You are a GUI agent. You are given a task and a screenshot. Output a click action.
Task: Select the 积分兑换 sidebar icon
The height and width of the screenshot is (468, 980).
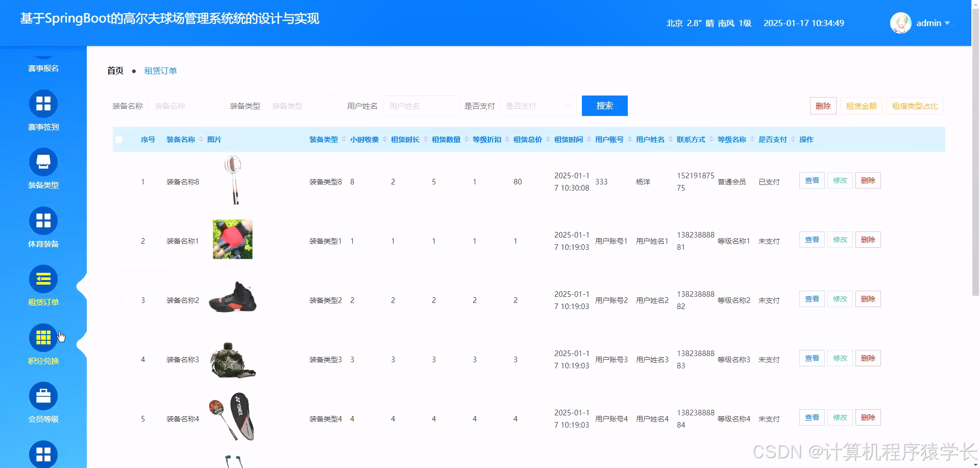point(43,338)
